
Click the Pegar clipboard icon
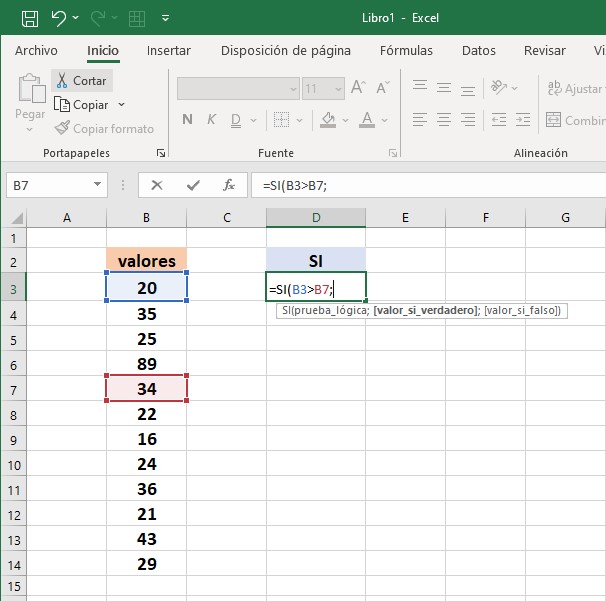point(31,88)
